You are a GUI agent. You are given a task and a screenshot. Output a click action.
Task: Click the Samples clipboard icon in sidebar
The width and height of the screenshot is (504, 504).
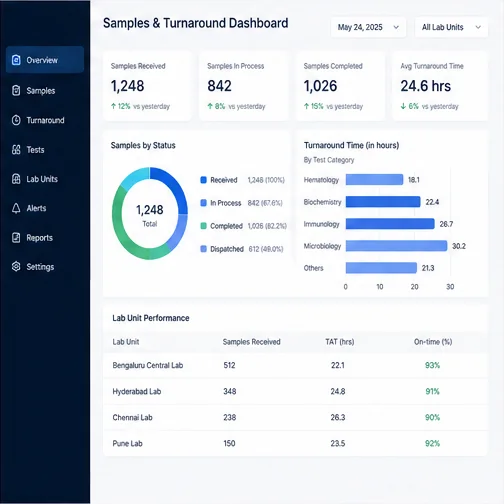click(x=16, y=90)
